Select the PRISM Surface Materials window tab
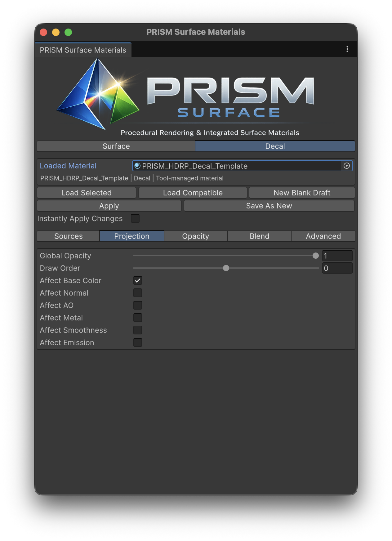 (83, 50)
